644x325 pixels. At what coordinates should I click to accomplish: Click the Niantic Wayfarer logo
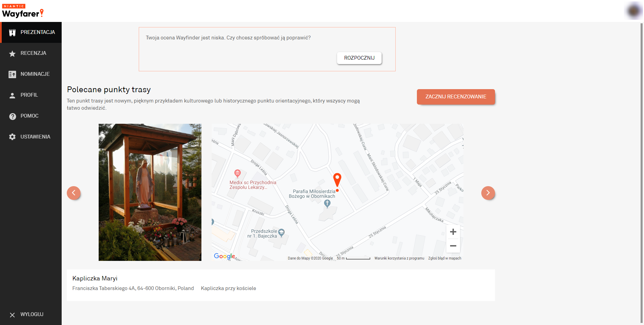tap(23, 11)
